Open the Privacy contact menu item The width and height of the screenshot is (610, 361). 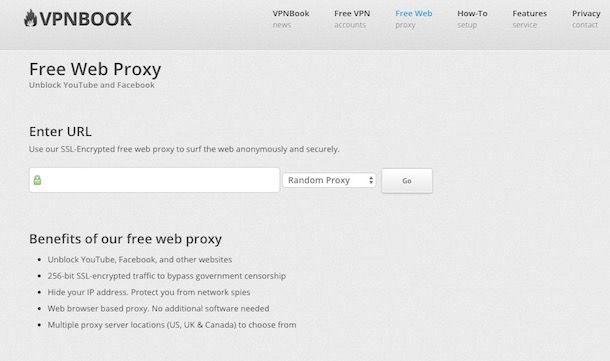[x=586, y=19]
